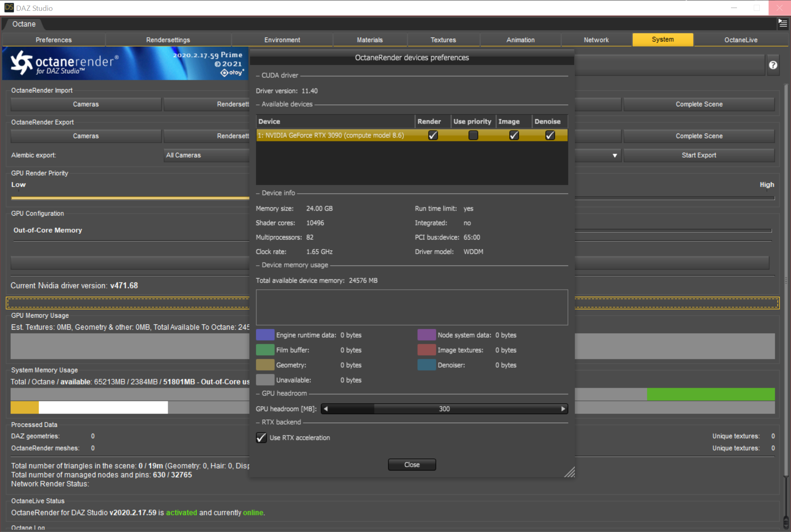
Task: Click the DAZ Studio title bar icon
Action: tap(8, 8)
